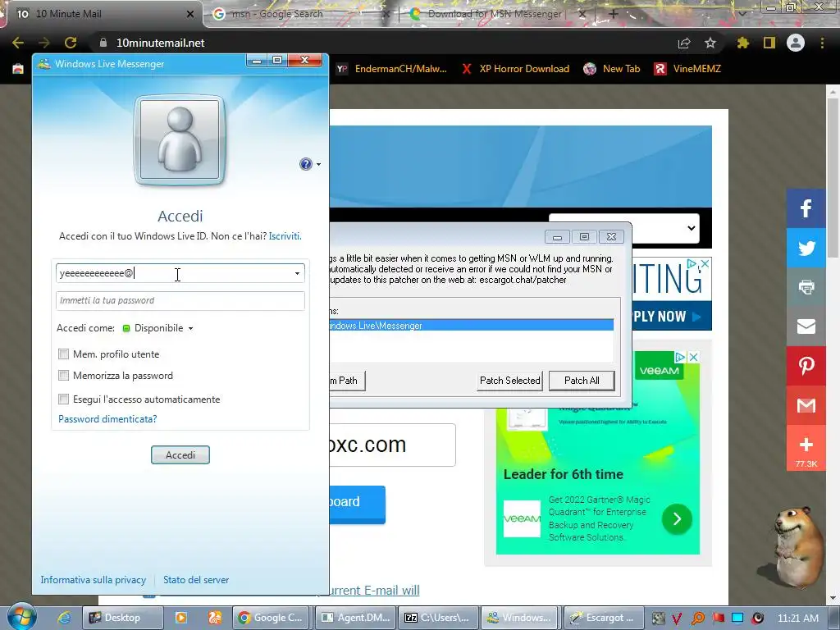
Task: Click the Messenger help question mark icon
Action: click(x=305, y=164)
